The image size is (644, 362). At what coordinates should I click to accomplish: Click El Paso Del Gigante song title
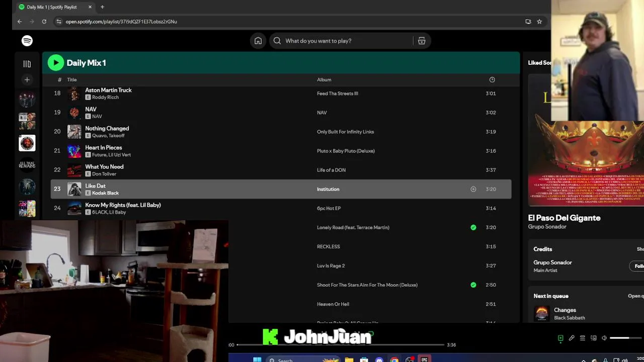(x=564, y=218)
